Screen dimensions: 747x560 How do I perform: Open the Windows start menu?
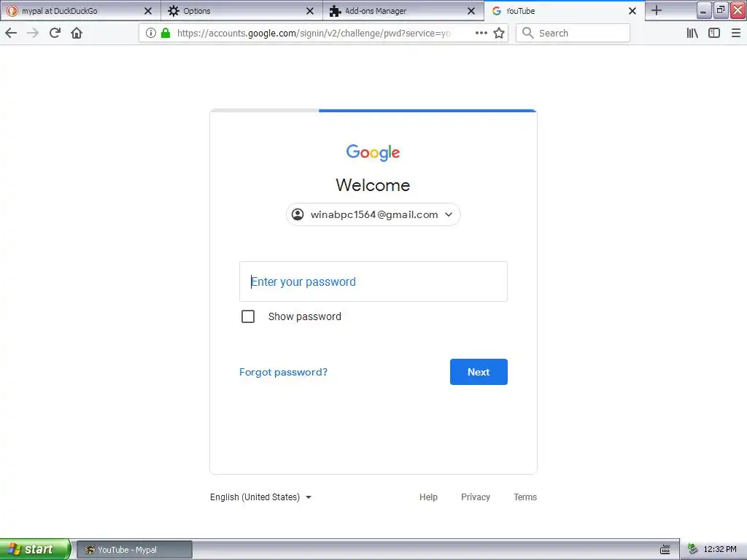35,549
